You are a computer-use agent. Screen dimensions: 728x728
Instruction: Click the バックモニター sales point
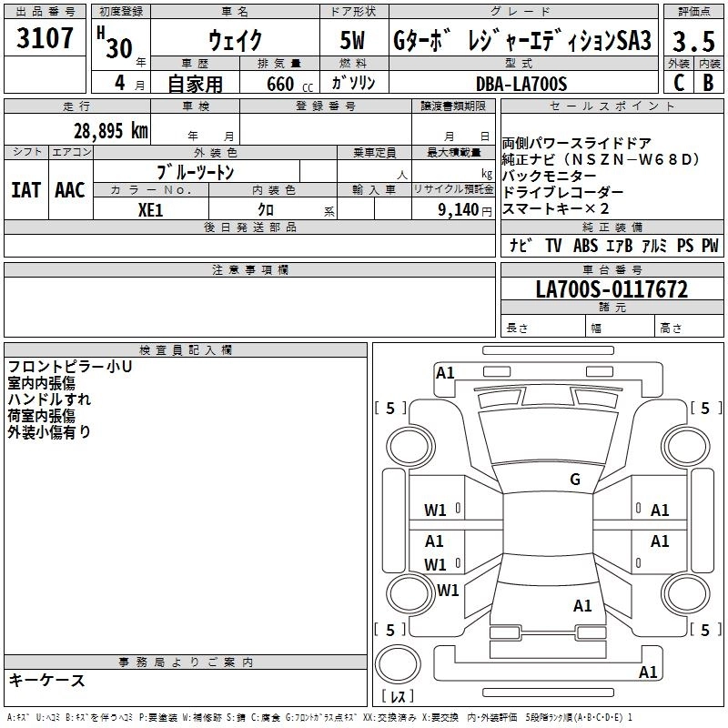[550, 176]
